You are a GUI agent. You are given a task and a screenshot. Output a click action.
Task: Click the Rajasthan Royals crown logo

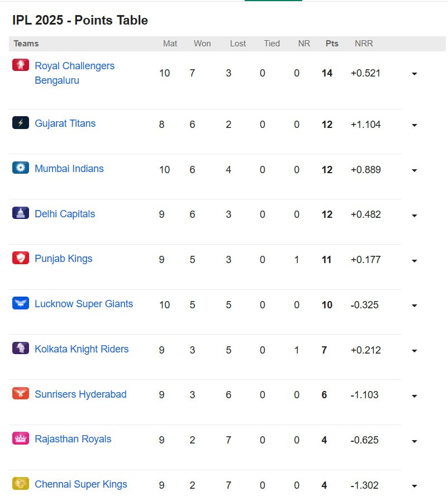pyautogui.click(x=21, y=438)
